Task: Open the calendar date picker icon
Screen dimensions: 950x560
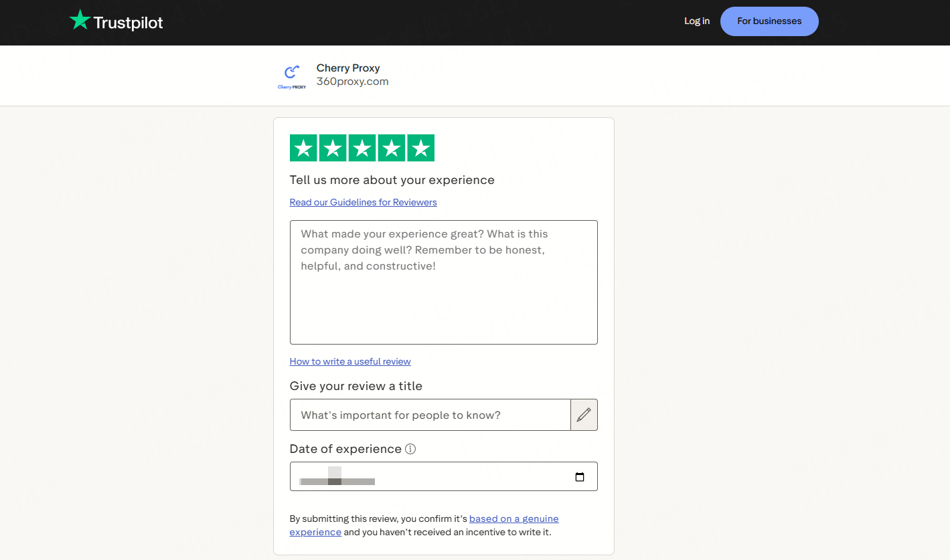Action: click(580, 477)
